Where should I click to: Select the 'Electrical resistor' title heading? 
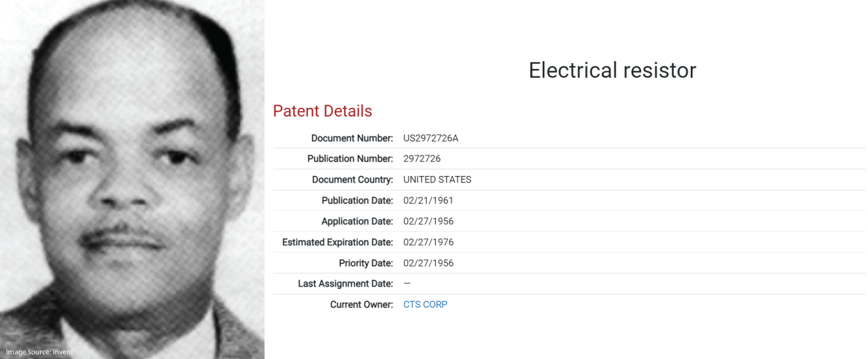click(x=612, y=70)
